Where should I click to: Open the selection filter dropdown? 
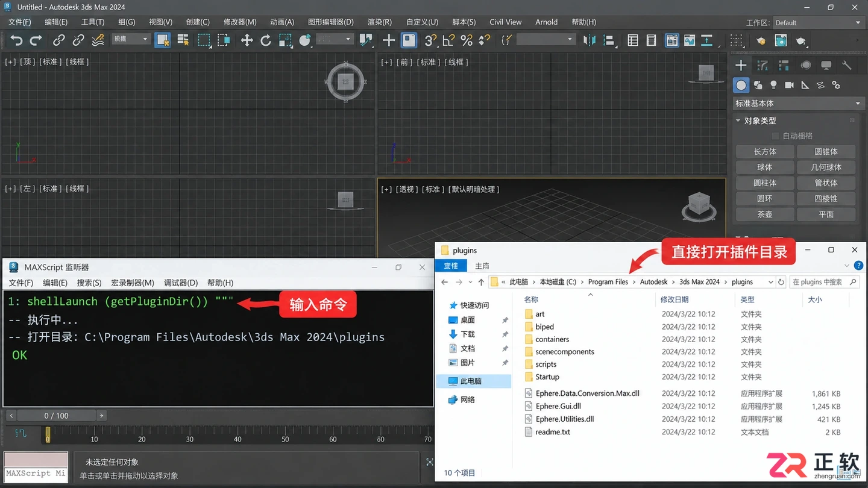(x=130, y=39)
